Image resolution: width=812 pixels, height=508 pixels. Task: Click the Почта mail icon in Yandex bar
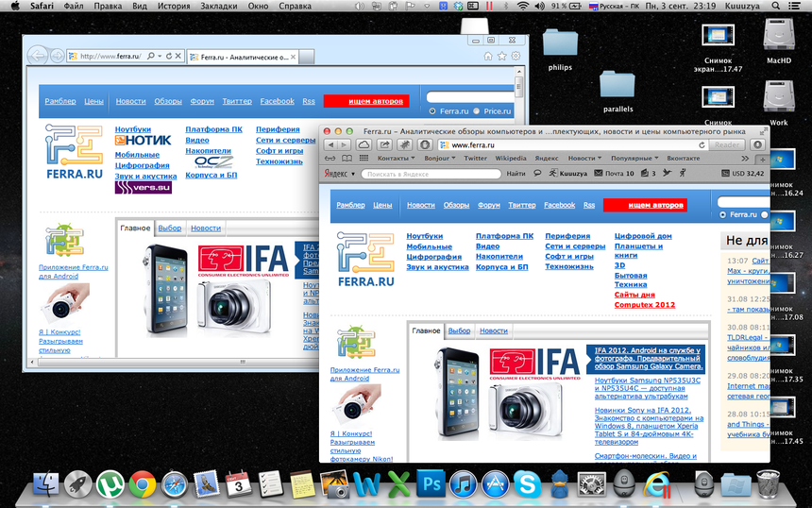click(x=598, y=173)
